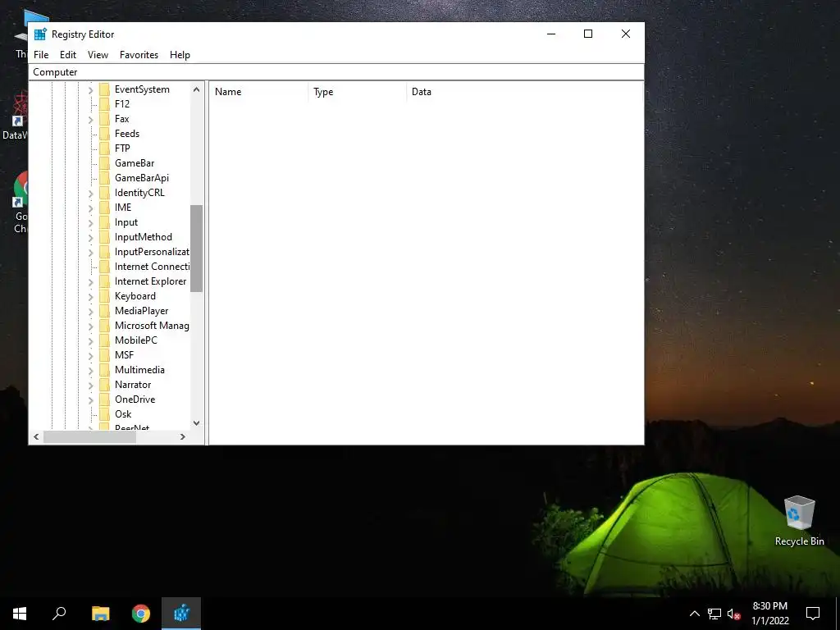Sort by the Name column header
The width and height of the screenshot is (840, 630).
(258, 92)
